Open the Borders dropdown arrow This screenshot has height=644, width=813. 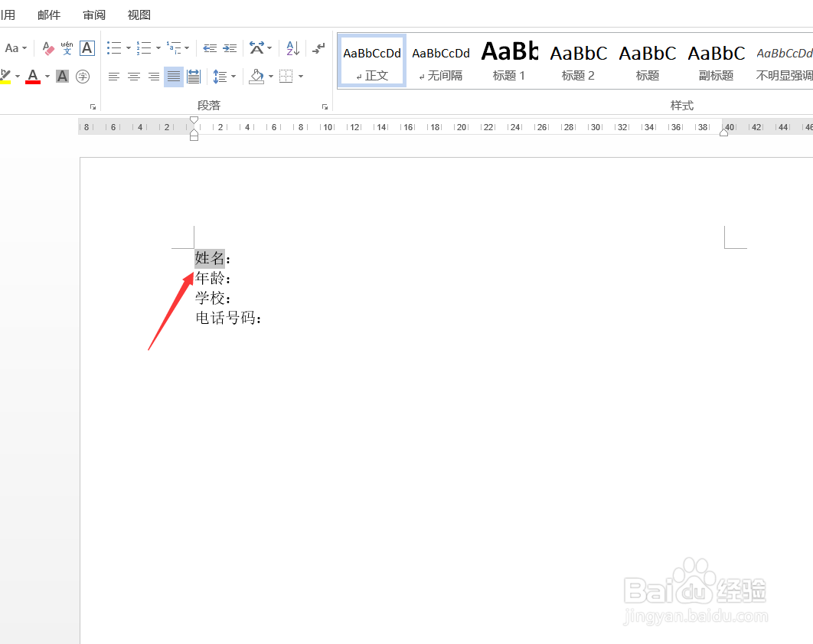pyautogui.click(x=300, y=76)
